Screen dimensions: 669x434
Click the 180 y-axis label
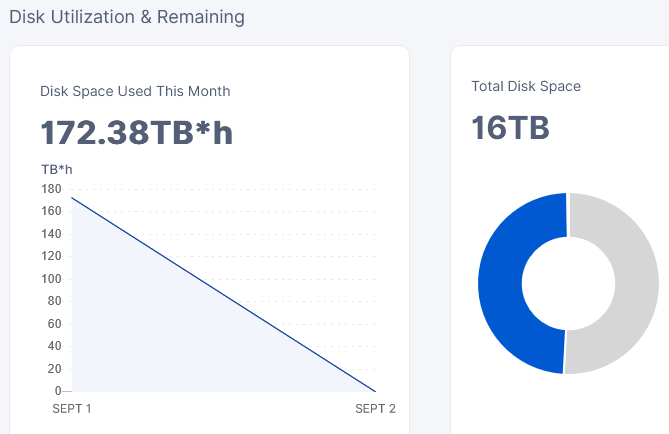(x=51, y=189)
